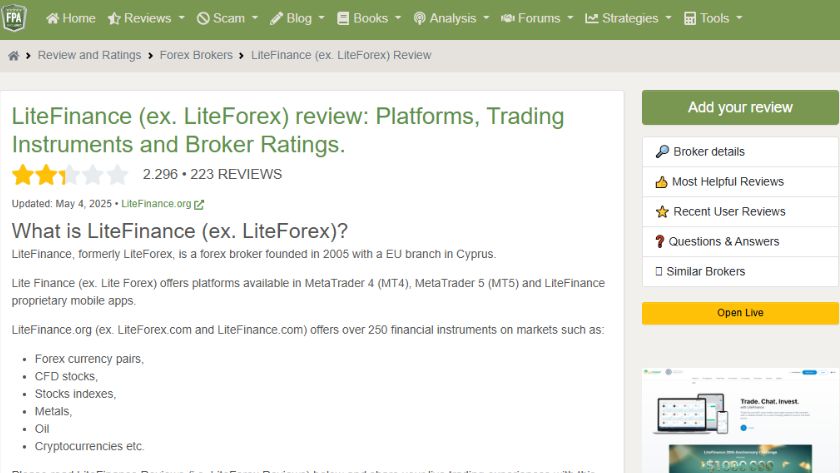The width and height of the screenshot is (840, 473).
Task: Expand the Analysis dropdown arrow
Action: (486, 18)
